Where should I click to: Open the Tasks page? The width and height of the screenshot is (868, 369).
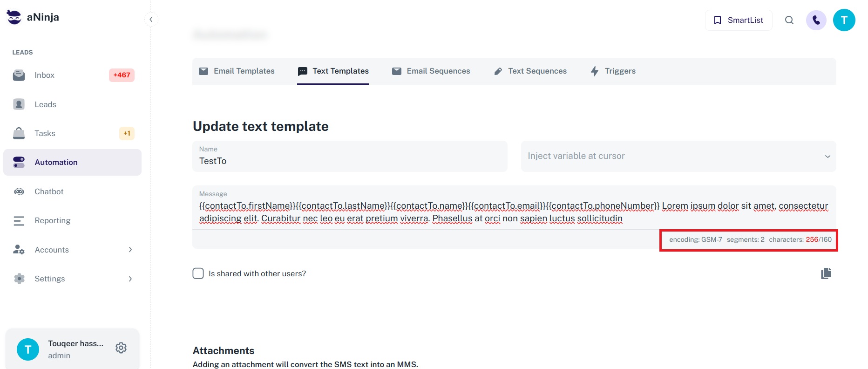click(x=45, y=133)
